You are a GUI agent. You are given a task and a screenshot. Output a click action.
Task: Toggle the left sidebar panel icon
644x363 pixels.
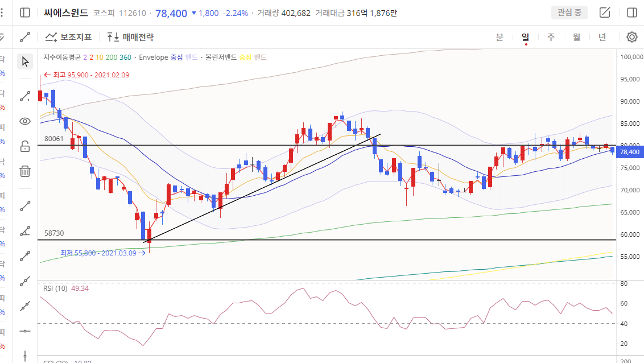[25, 13]
